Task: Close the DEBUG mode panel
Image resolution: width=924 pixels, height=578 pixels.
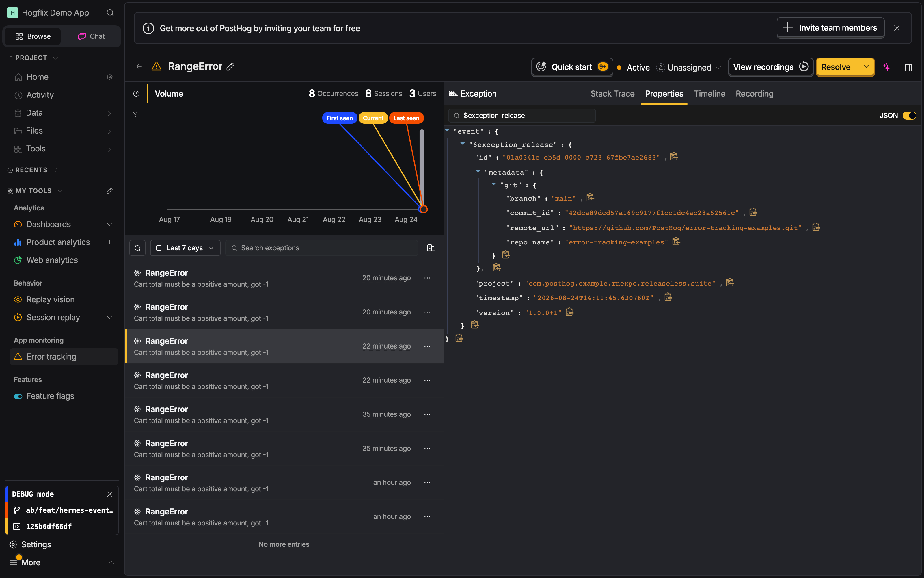Action: tap(110, 494)
